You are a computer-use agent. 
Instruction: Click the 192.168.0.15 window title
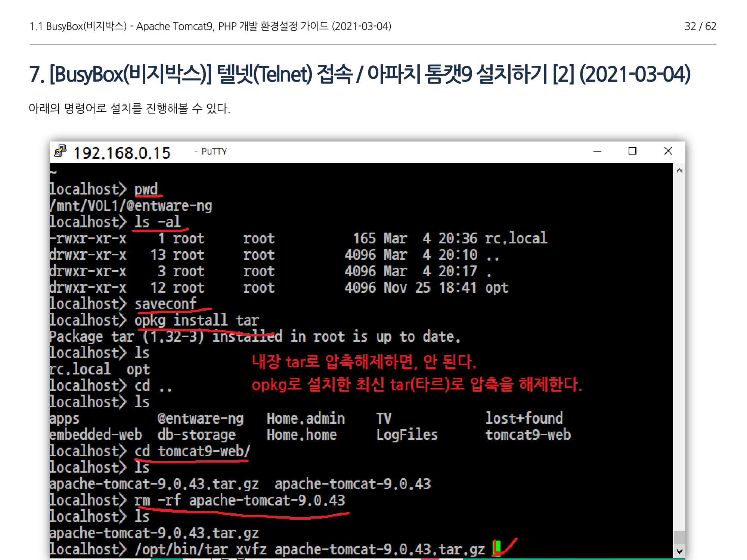point(122,153)
